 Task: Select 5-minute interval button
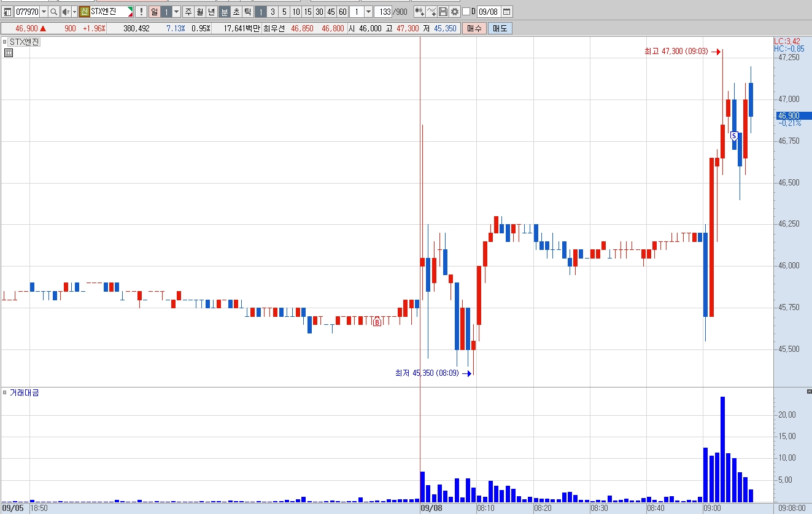284,12
